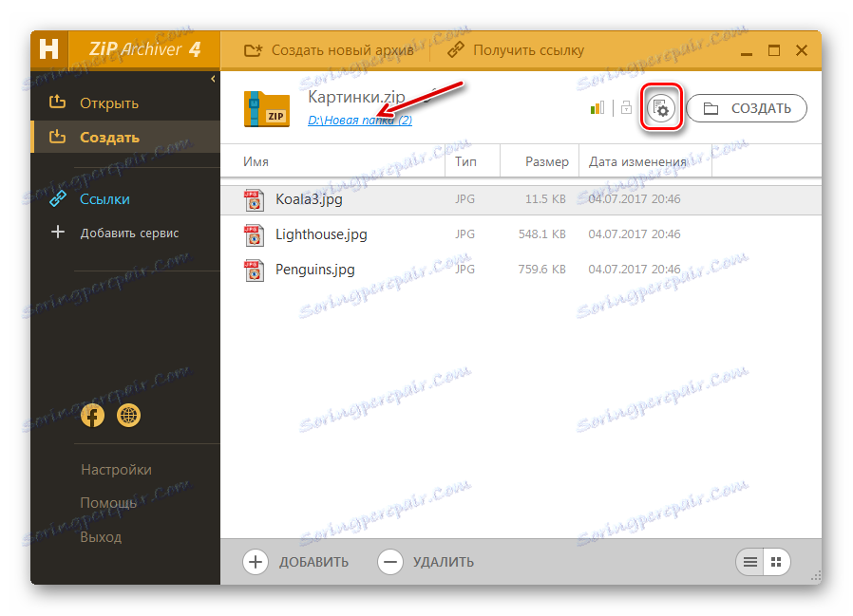The height and width of the screenshot is (616, 853).
Task: Click the ДОБАВИТЬ plus button
Action: tap(296, 562)
